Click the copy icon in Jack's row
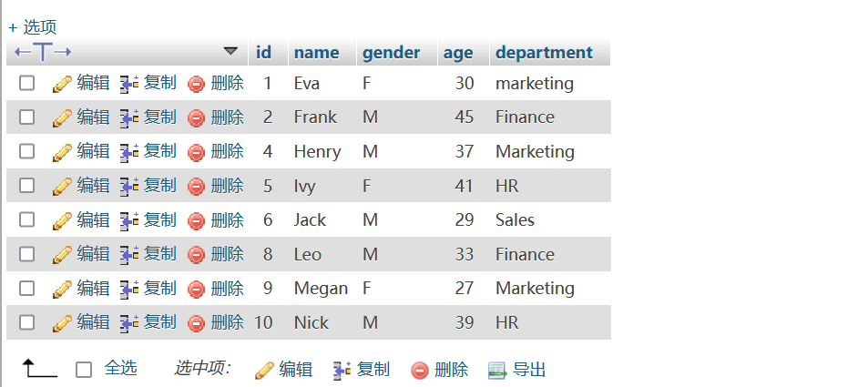 point(129,221)
